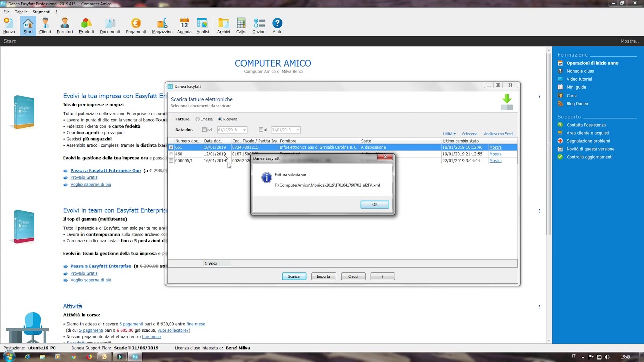Click the 'vuoi sollecitare?' link
The width and height of the screenshot is (644, 362).
coord(174,330)
